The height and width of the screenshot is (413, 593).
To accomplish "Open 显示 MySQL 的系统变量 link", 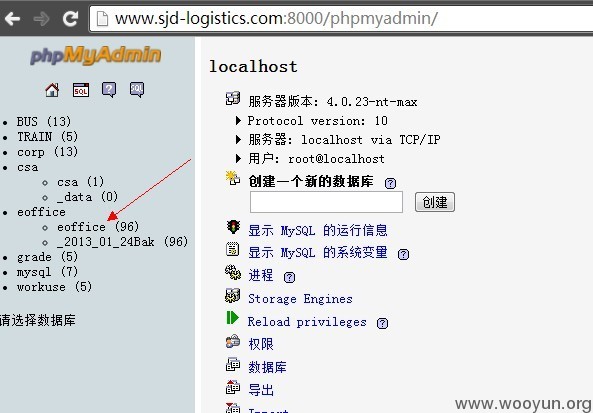I will point(318,253).
